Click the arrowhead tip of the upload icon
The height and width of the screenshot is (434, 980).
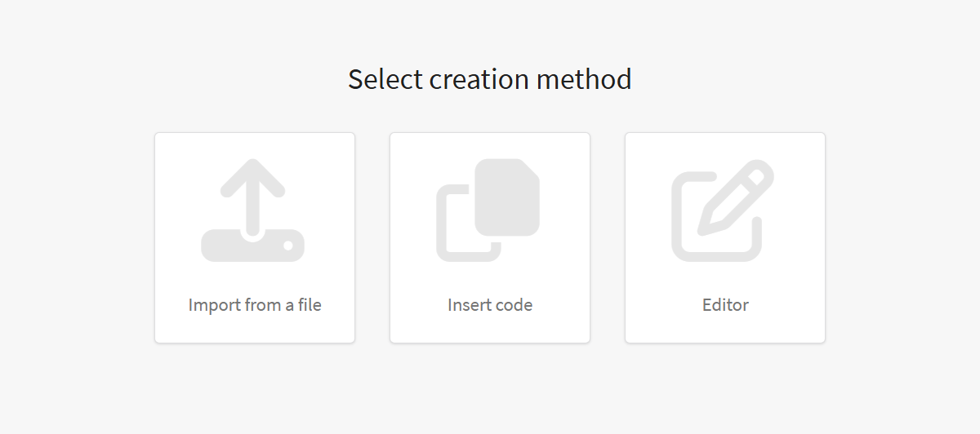coord(253,166)
